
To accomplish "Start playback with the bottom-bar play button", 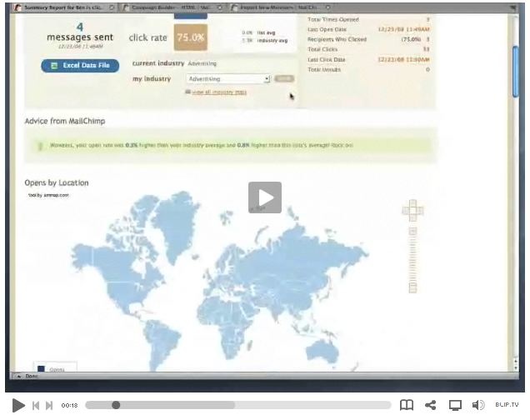I will [x=18, y=405].
